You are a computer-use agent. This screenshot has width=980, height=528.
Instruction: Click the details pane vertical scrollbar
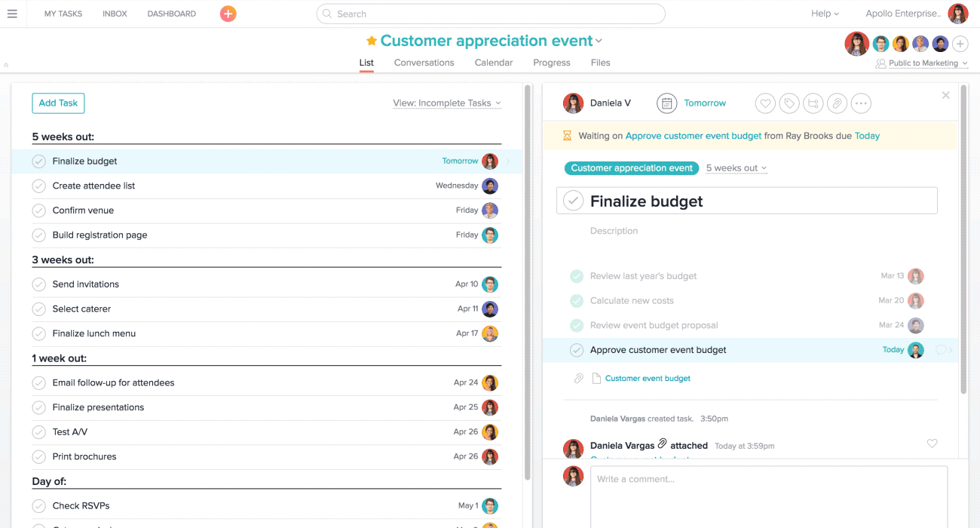pos(964,240)
